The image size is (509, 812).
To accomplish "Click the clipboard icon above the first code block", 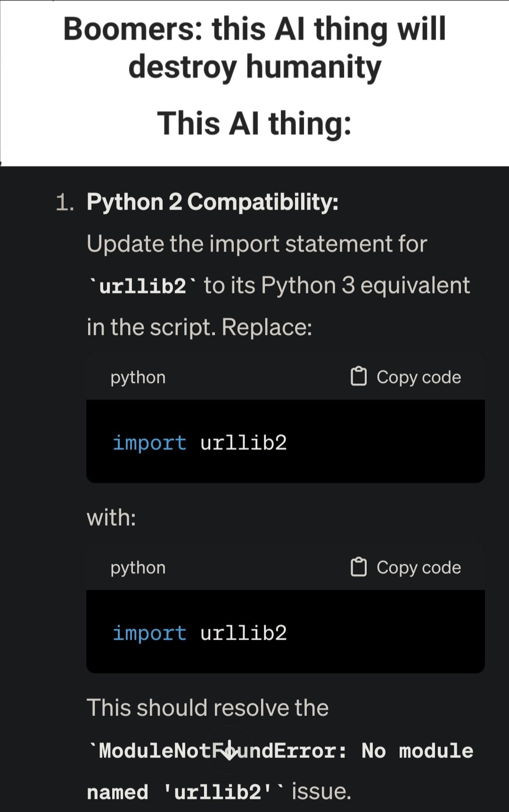I will pyautogui.click(x=358, y=377).
